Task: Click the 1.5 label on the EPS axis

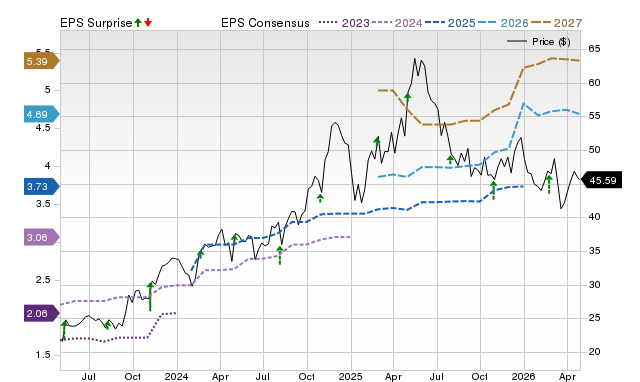Action: (43, 355)
